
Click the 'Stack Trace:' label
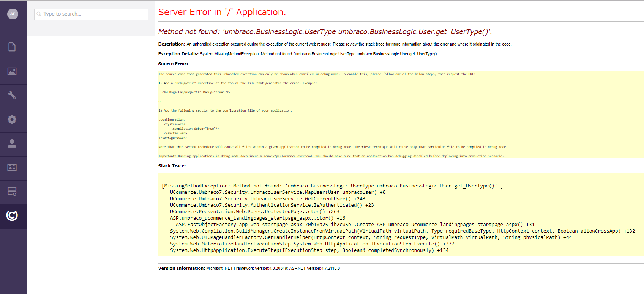click(x=172, y=166)
